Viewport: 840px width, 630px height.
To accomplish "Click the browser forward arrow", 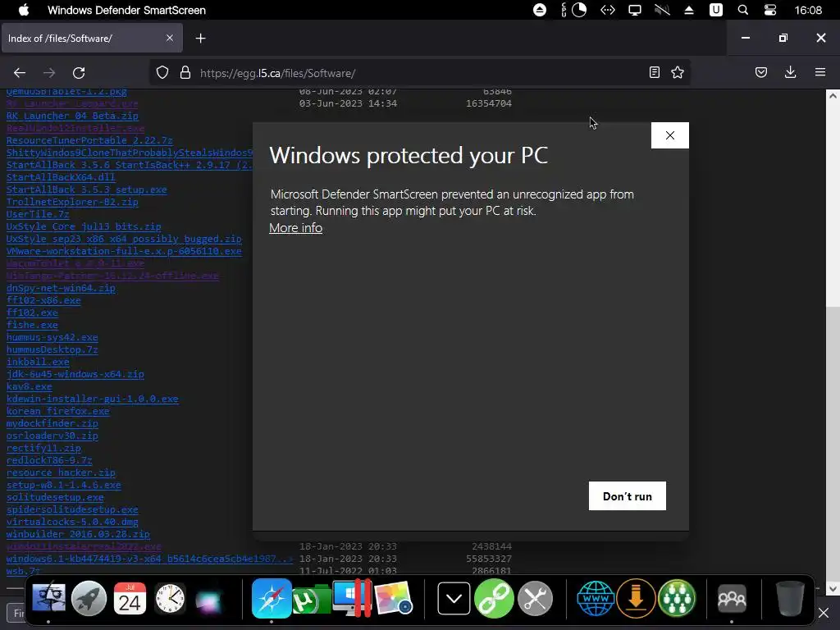I will [x=49, y=73].
